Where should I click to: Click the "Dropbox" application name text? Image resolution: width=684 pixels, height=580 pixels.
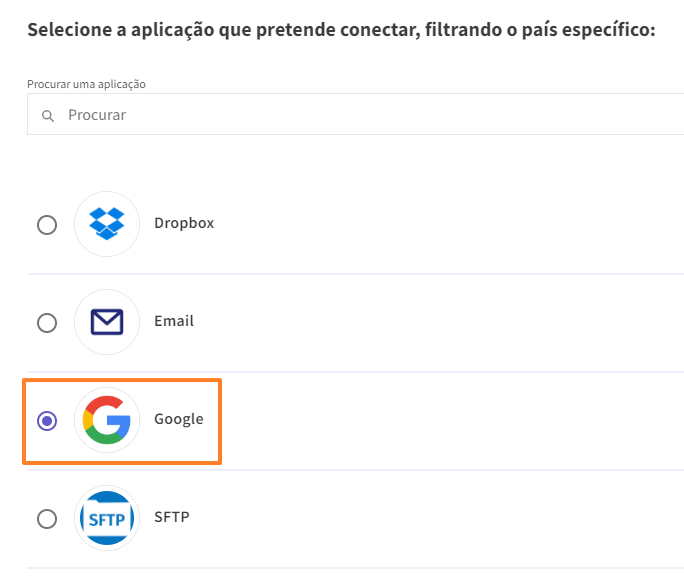184,223
